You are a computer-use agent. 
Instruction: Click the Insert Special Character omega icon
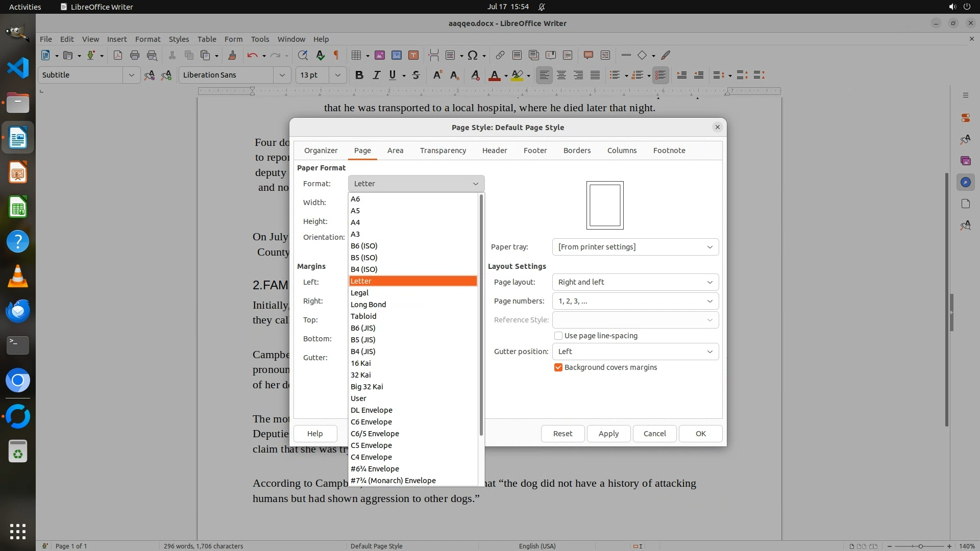click(473, 55)
